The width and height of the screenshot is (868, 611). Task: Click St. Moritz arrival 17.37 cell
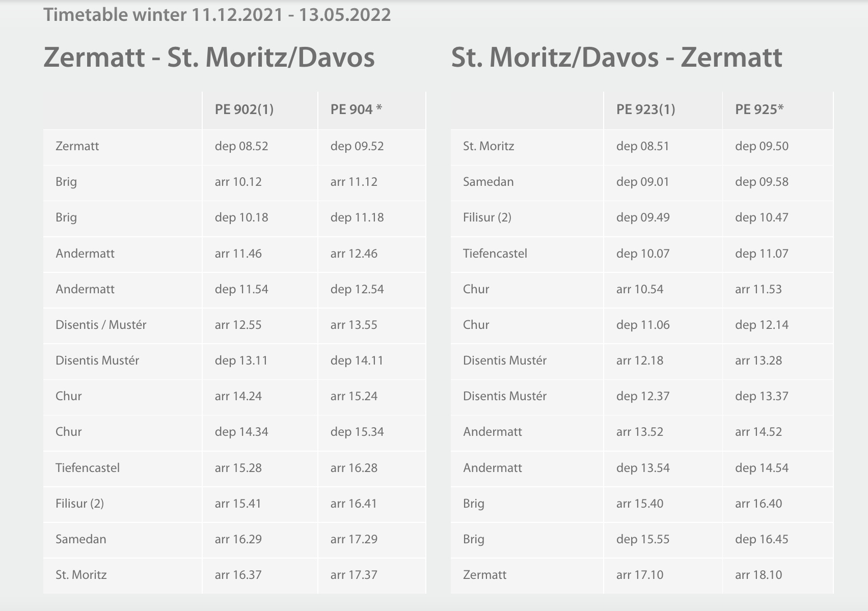(372, 575)
